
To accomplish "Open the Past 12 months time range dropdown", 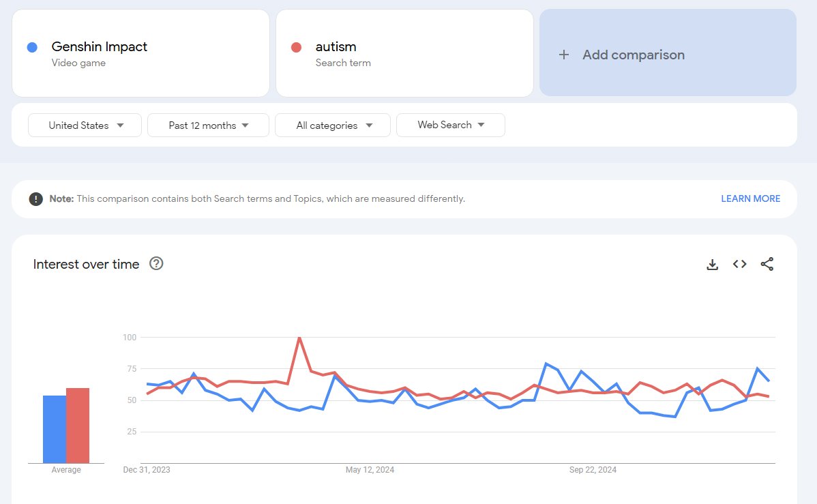I will click(x=209, y=125).
